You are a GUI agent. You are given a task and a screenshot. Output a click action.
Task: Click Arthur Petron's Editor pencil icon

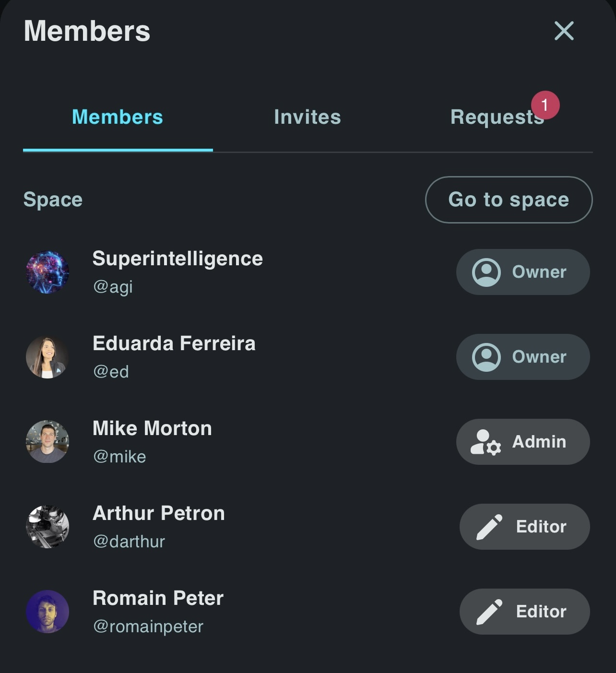489,527
